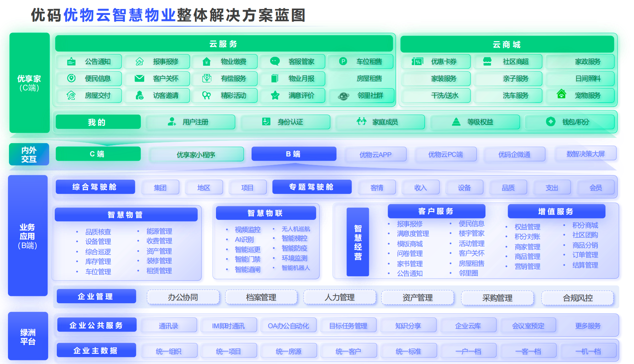Open the 优物云PC端 box
The height and width of the screenshot is (364, 634).
click(x=446, y=154)
